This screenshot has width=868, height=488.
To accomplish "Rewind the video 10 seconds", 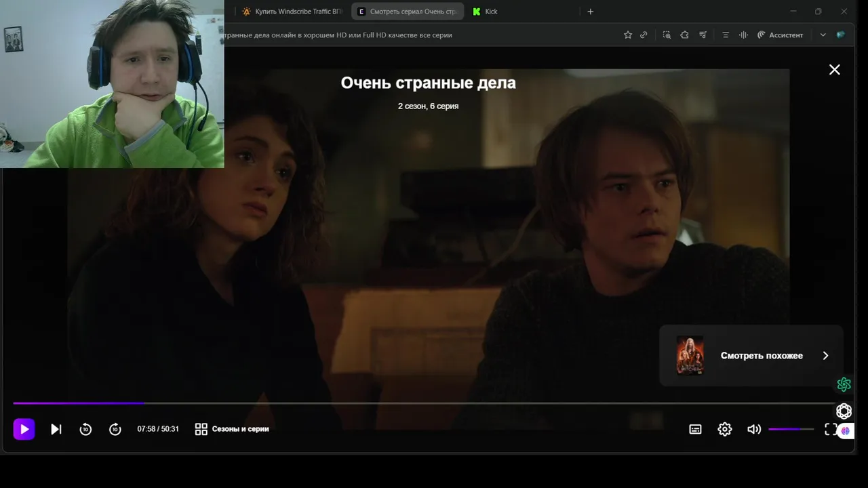I will point(85,429).
